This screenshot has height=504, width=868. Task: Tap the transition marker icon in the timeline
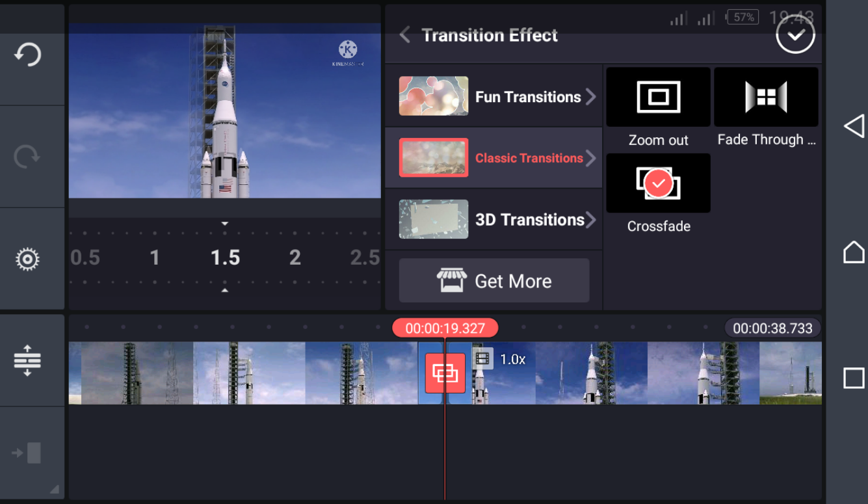444,373
